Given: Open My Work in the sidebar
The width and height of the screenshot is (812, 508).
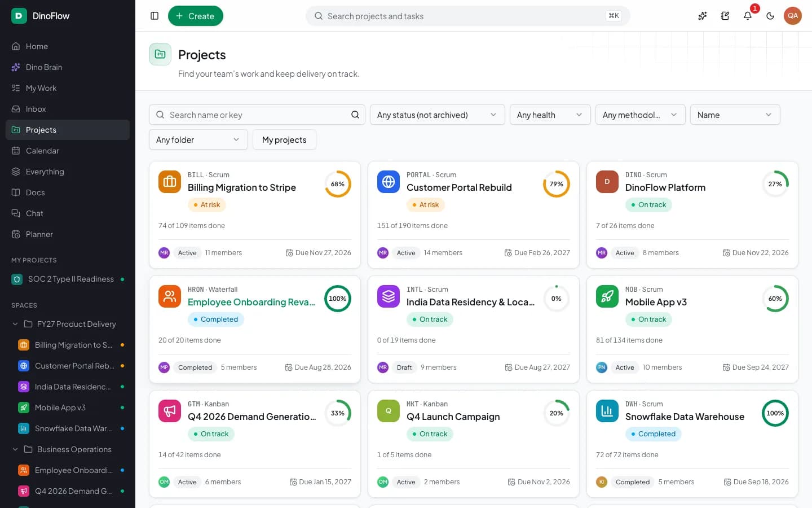Looking at the screenshot, I should [x=68, y=88].
